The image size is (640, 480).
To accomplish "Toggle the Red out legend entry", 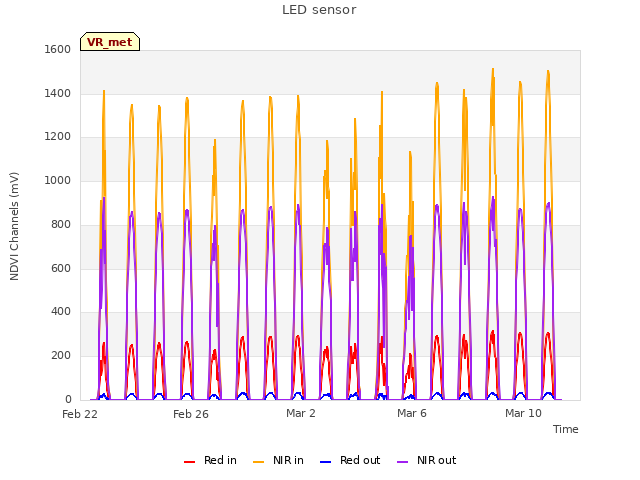I will (x=350, y=460).
